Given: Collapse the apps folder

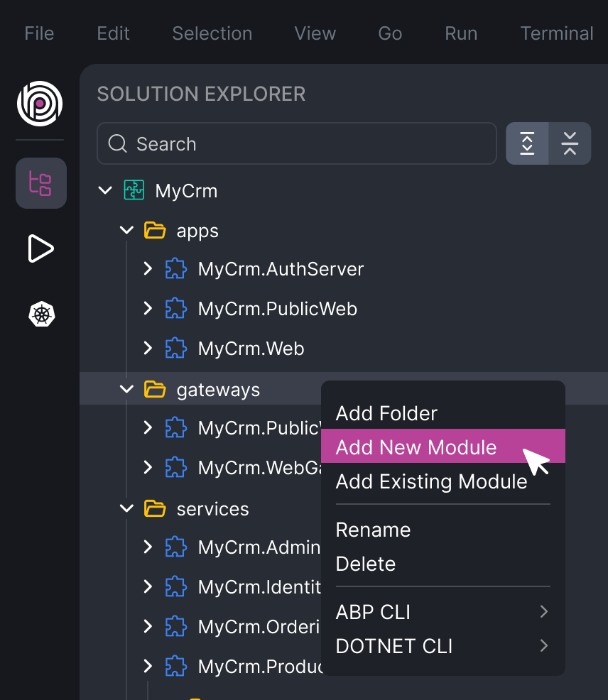Looking at the screenshot, I should 127,230.
